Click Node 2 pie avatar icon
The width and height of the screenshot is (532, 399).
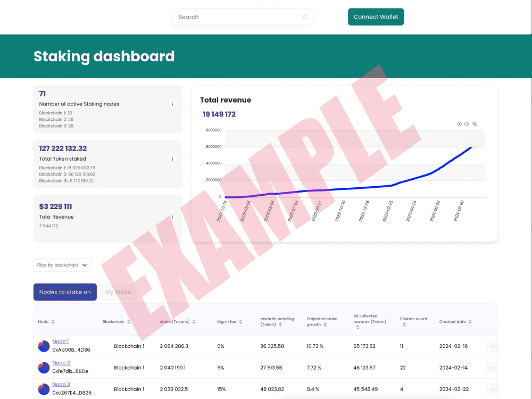click(x=44, y=368)
